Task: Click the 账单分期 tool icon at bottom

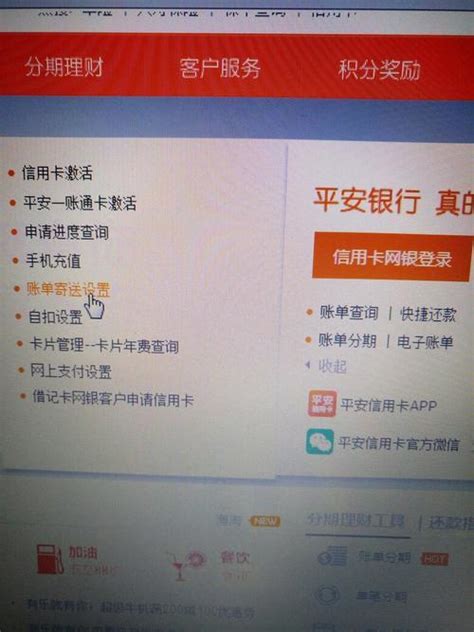Action: point(333,557)
